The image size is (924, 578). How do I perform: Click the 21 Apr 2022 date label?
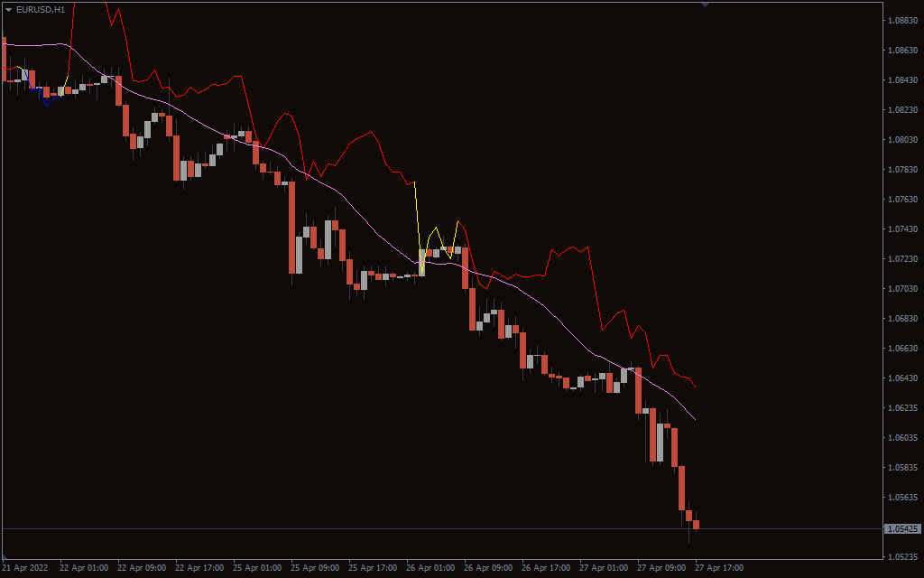pyautogui.click(x=25, y=568)
